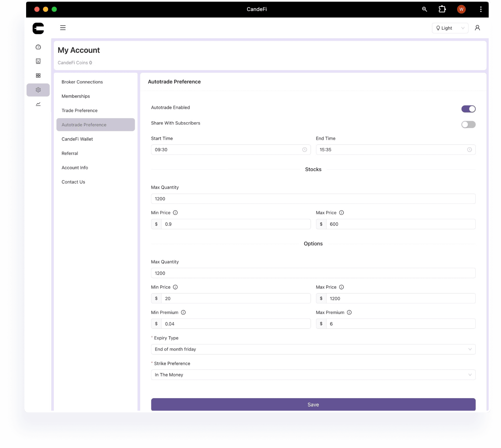
Task: Click Stocks Min Price field 0.9
Action: [x=236, y=224]
